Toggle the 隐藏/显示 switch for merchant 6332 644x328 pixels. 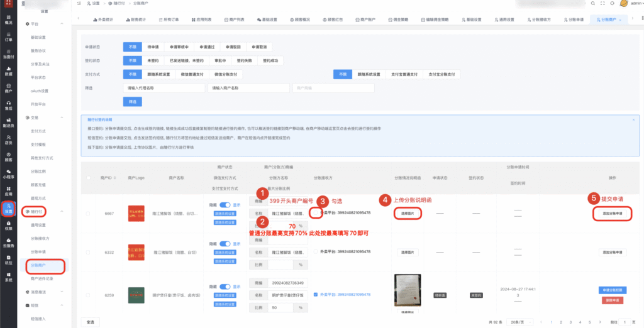tap(225, 243)
